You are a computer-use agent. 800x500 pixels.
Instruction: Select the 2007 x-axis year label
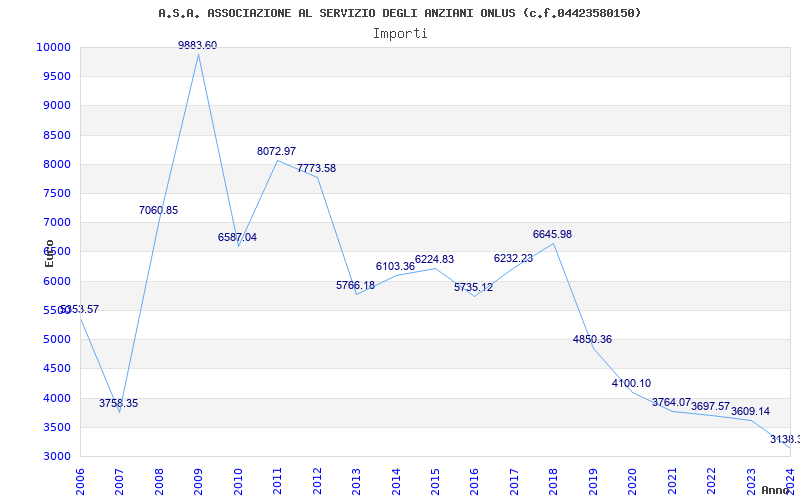coord(119,481)
